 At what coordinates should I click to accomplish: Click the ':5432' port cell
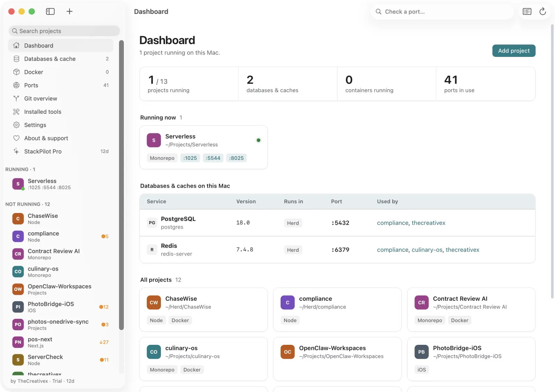(x=340, y=223)
